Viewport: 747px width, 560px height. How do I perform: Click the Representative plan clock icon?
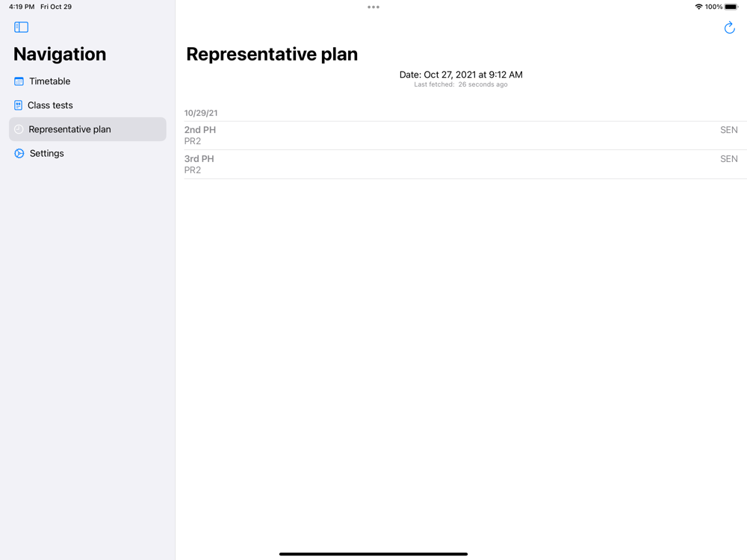click(x=19, y=129)
